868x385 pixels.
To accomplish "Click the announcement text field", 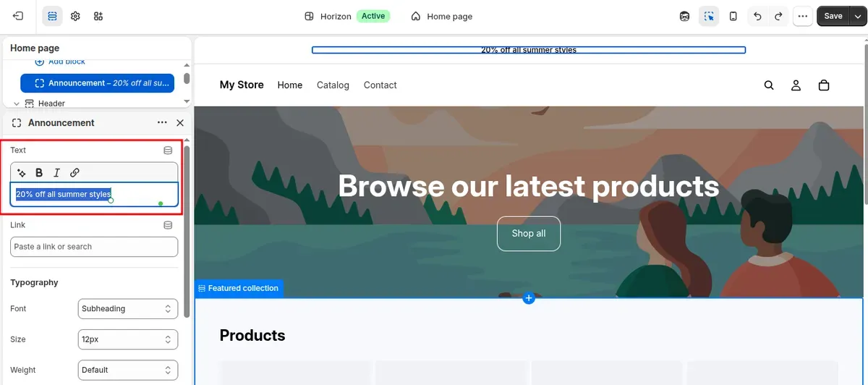I will point(94,194).
